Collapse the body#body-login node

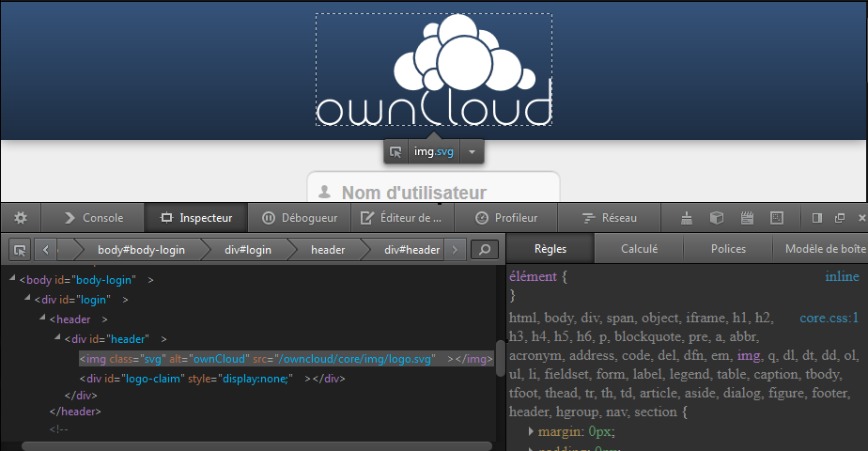(x=12, y=278)
